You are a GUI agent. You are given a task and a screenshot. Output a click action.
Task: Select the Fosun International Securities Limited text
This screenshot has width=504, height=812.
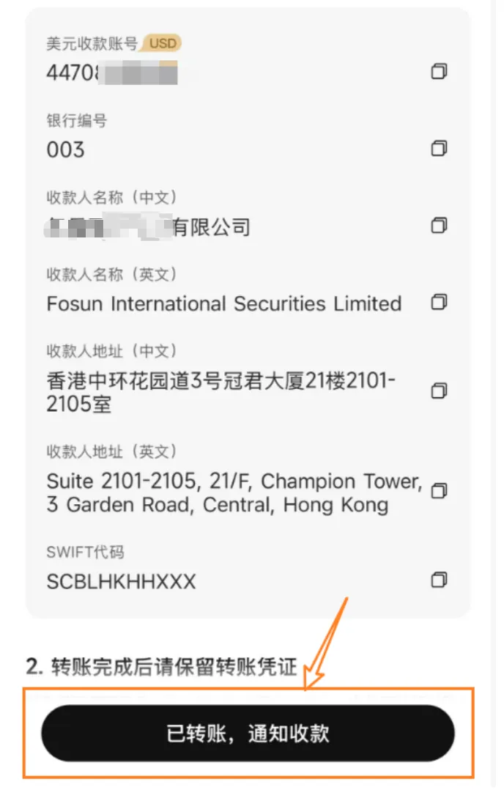tap(224, 303)
